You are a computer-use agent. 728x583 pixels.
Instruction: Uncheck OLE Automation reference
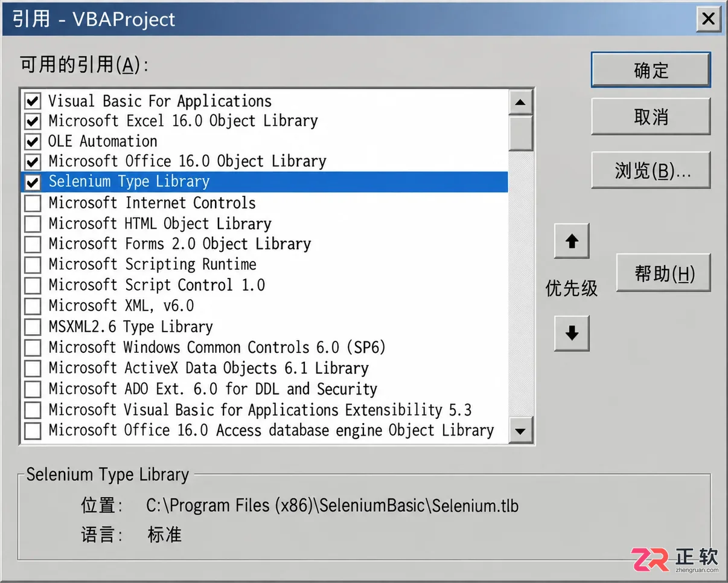tap(33, 141)
